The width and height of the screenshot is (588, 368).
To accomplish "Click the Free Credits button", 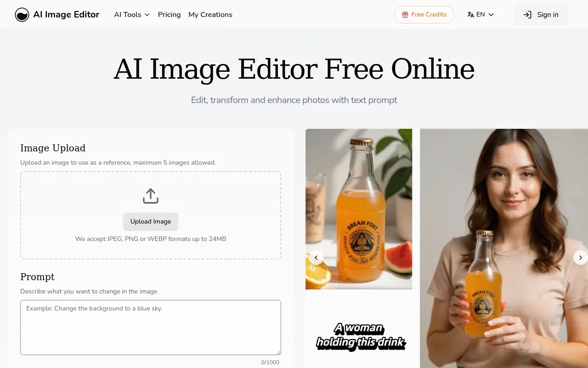I will (x=424, y=14).
